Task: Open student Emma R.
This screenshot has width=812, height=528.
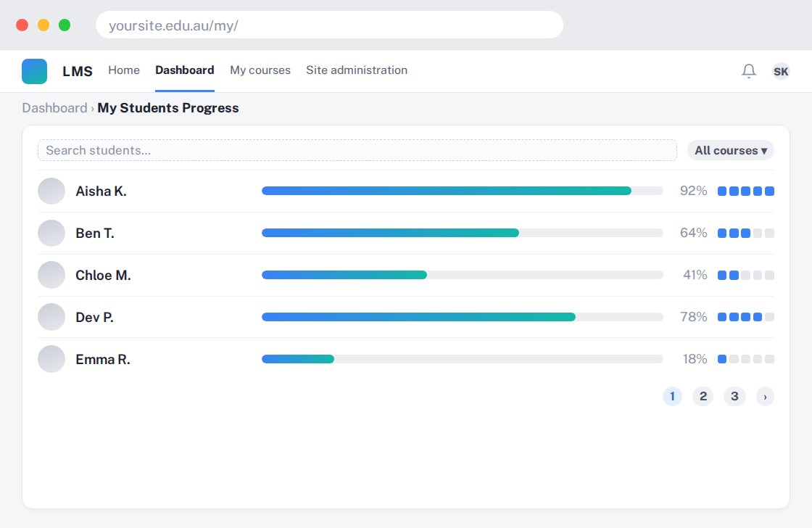Action: click(x=102, y=359)
